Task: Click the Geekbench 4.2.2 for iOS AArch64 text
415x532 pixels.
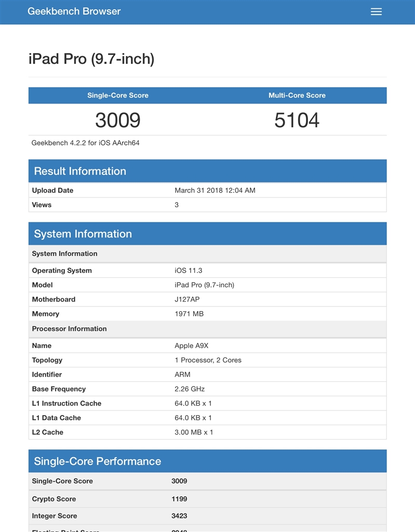Action: [x=86, y=143]
